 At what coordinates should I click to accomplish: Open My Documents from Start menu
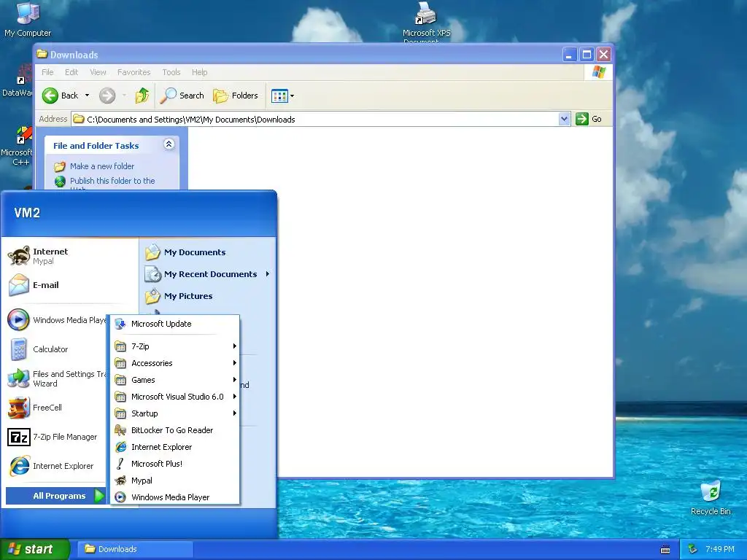[208, 252]
